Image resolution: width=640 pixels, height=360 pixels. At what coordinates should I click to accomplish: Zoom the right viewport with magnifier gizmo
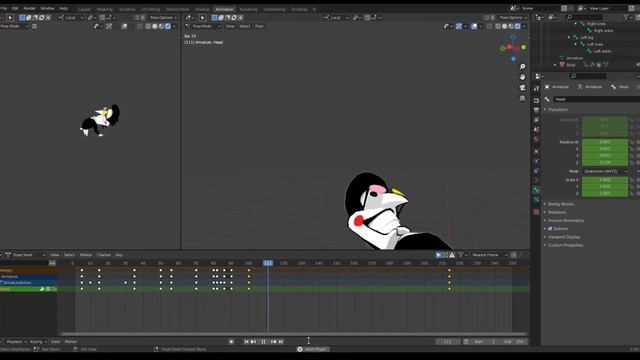tap(522, 67)
